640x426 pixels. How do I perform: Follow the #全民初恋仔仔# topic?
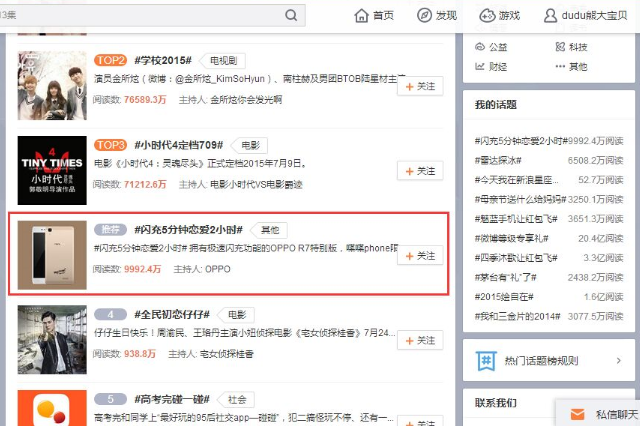click(420, 340)
